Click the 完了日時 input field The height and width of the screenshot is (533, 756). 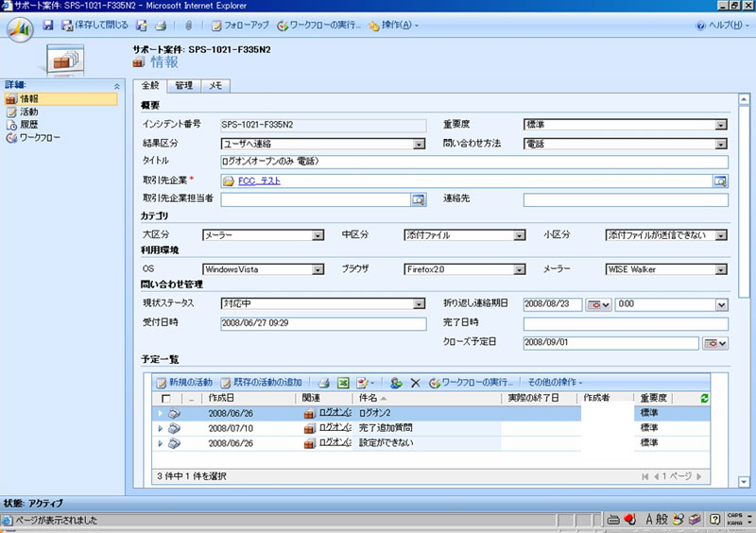click(x=626, y=323)
